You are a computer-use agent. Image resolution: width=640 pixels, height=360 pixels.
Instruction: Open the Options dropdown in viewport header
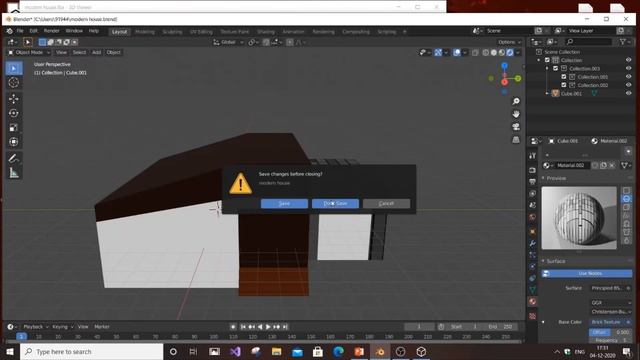click(x=509, y=42)
